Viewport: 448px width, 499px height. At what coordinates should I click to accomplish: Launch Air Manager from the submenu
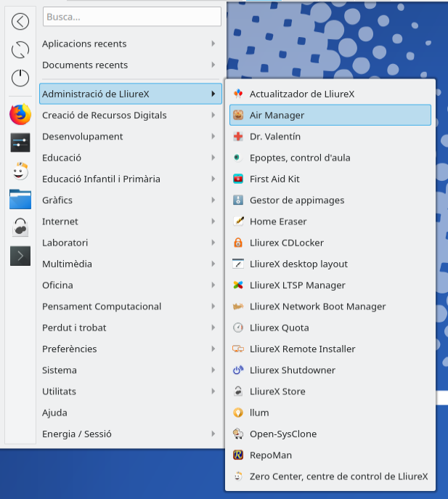click(277, 115)
